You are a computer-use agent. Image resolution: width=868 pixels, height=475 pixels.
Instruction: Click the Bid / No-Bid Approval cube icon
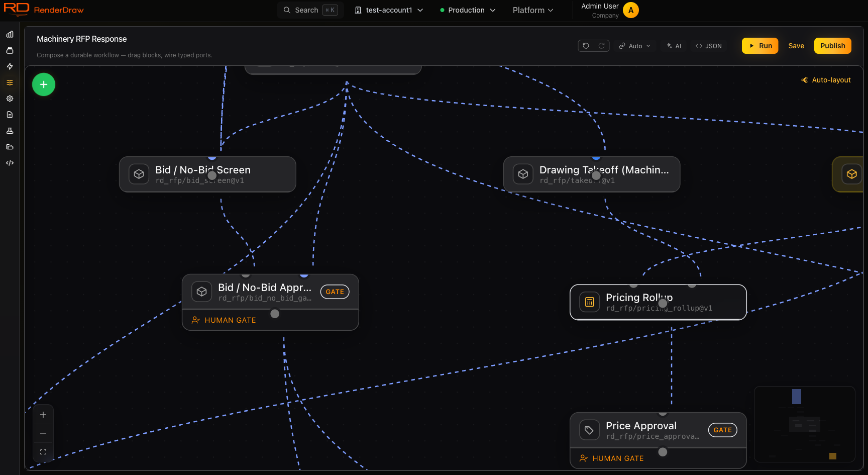point(202,292)
